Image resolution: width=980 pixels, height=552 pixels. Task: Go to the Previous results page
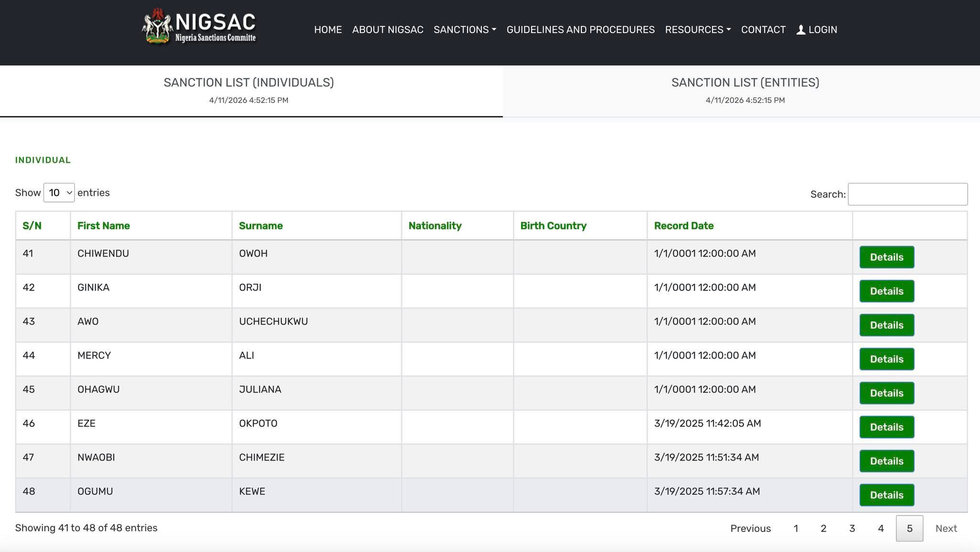[750, 529]
